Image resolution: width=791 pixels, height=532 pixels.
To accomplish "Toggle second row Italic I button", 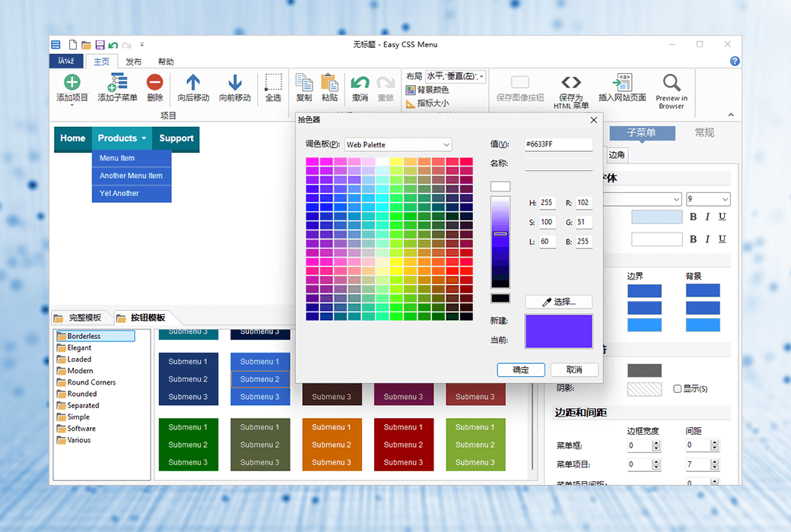I will 707,239.
